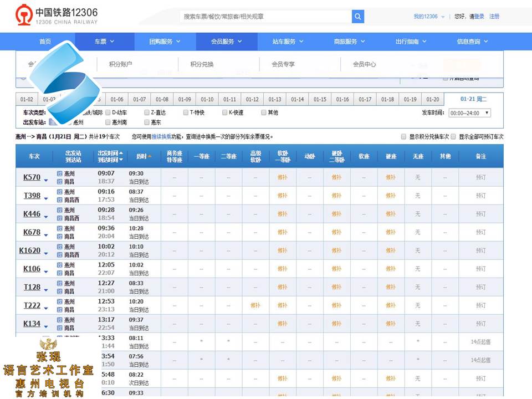Select the 惠州南 departure station checkbox
The width and height of the screenshot is (532, 399).
(108, 122)
